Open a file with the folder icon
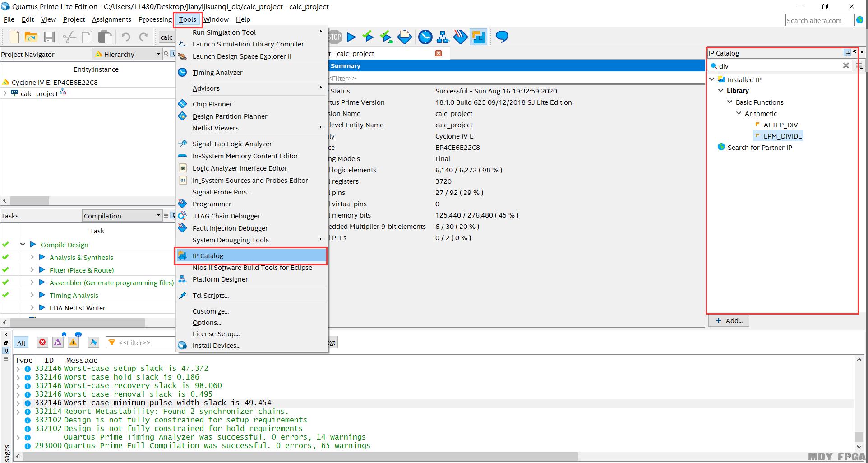Viewport: 868px width, 463px height. tap(31, 37)
